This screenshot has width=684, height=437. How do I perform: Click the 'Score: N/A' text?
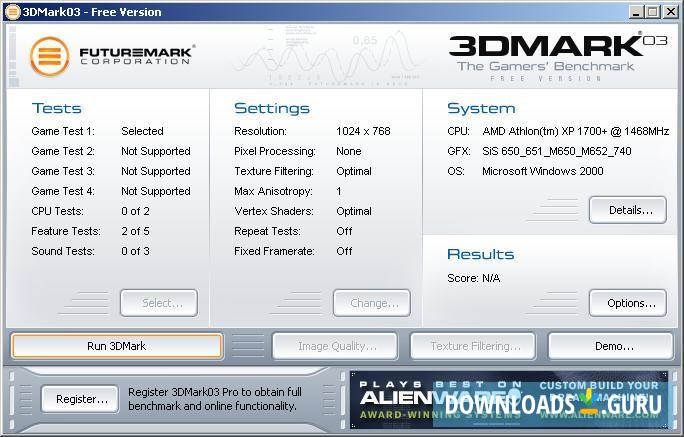pos(473,278)
